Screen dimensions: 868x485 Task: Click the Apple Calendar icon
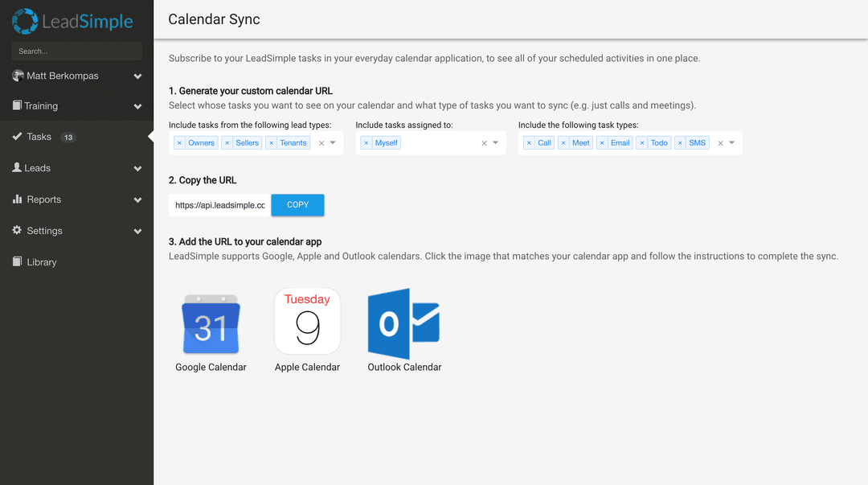(307, 322)
